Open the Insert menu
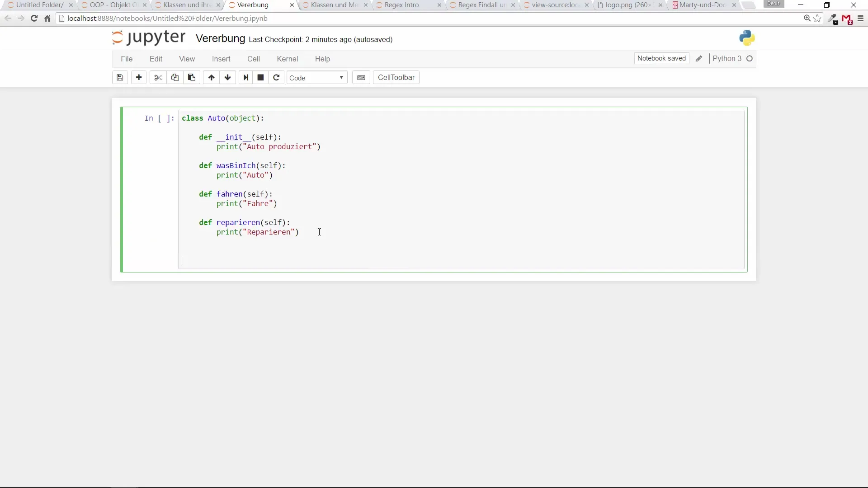Viewport: 868px width, 488px height. (x=221, y=59)
